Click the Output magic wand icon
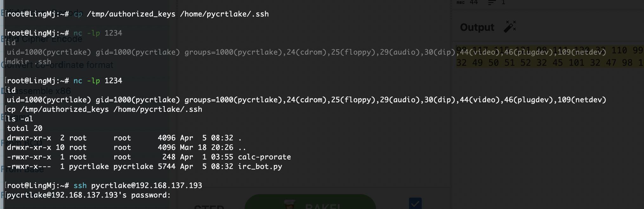 pos(510,27)
